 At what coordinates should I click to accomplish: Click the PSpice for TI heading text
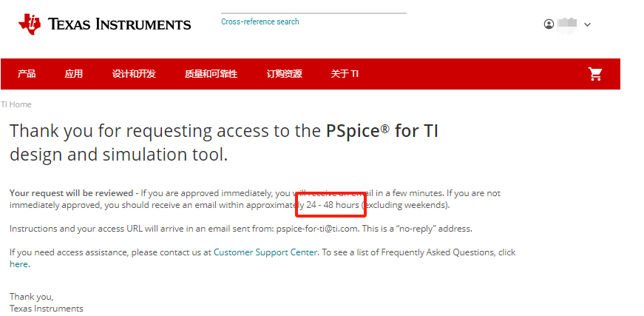coord(382,131)
